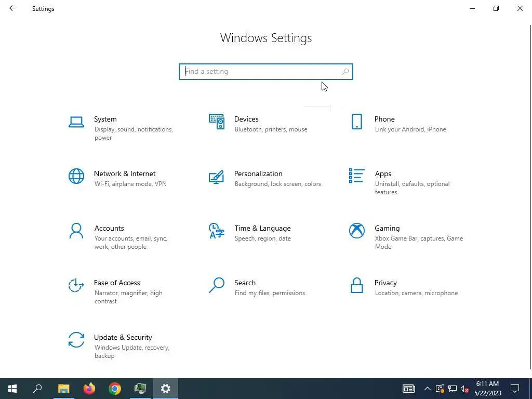Screen dimensions: 532x399
Task: Open News and interests taskbar icon
Action: point(408,389)
